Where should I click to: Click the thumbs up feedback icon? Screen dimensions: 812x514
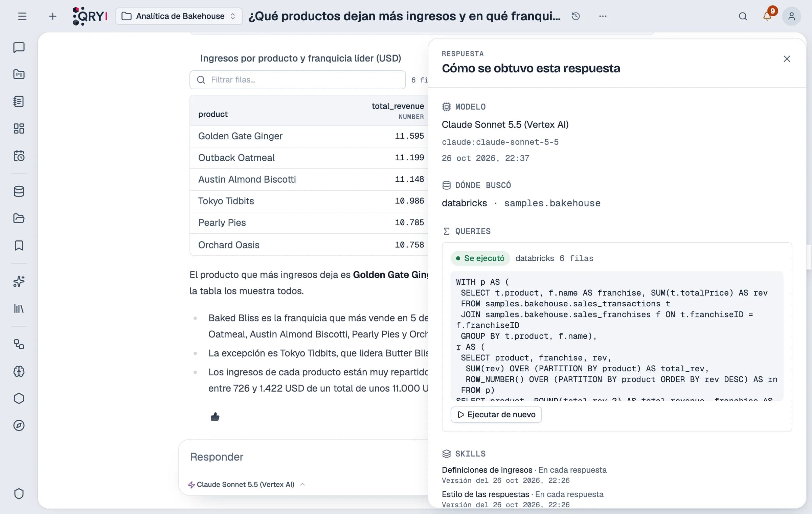click(x=215, y=417)
